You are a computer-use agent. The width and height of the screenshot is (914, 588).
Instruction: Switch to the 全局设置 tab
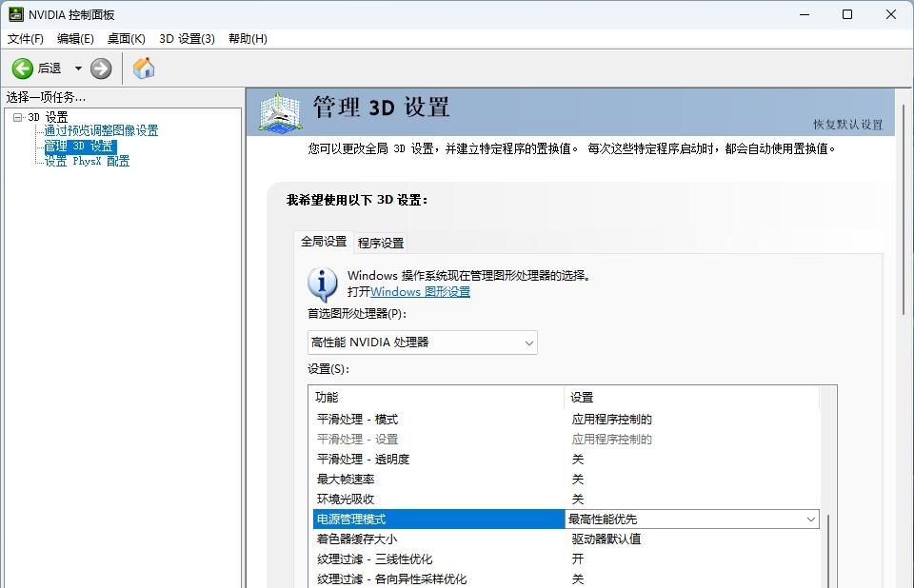[324, 242]
